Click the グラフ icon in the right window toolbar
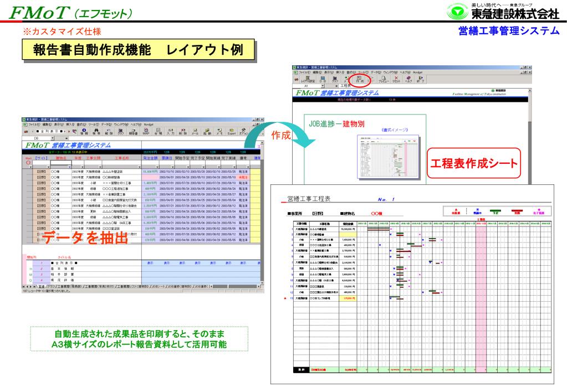 (x=335, y=80)
